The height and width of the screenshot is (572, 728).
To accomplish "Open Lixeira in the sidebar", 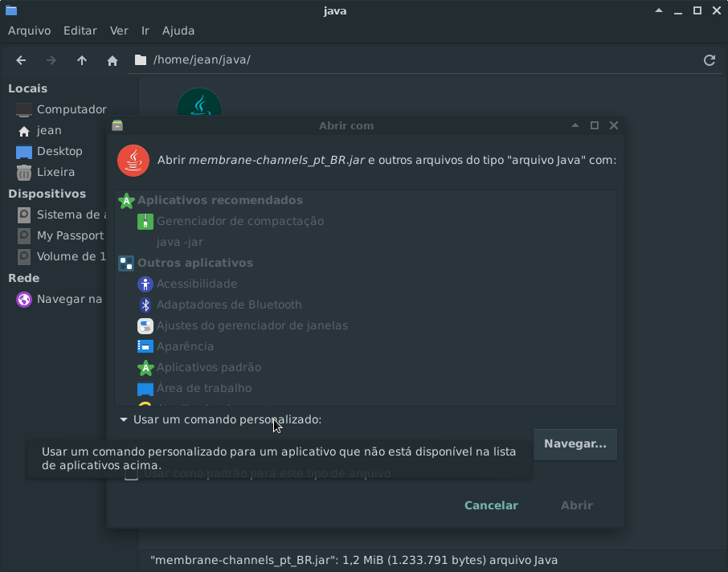I will coord(55,172).
